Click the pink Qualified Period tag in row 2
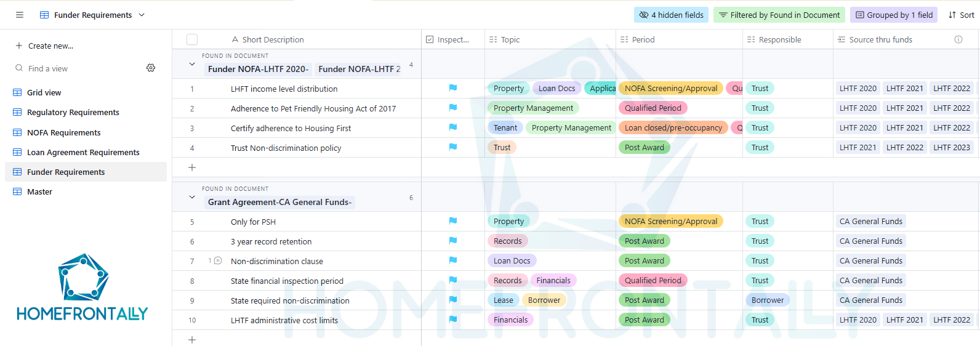 (x=653, y=108)
